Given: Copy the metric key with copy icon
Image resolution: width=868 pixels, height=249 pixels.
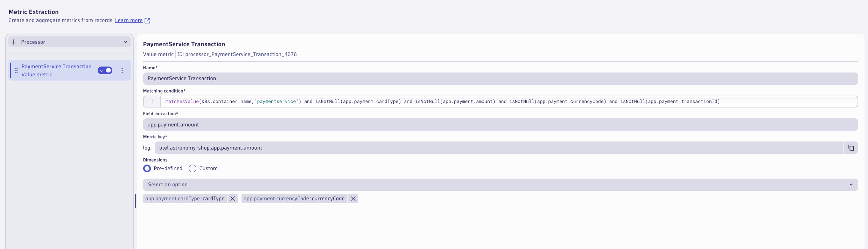Looking at the screenshot, I should click(x=851, y=148).
